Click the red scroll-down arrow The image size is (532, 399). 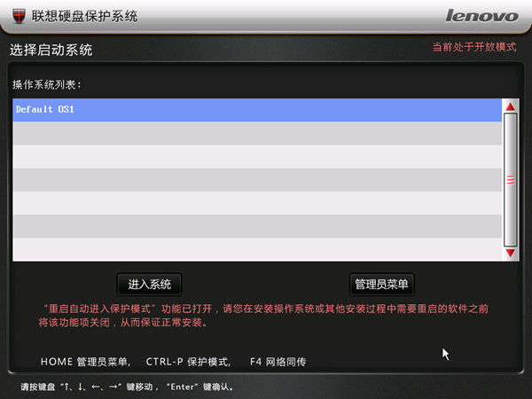pyautogui.click(x=511, y=253)
